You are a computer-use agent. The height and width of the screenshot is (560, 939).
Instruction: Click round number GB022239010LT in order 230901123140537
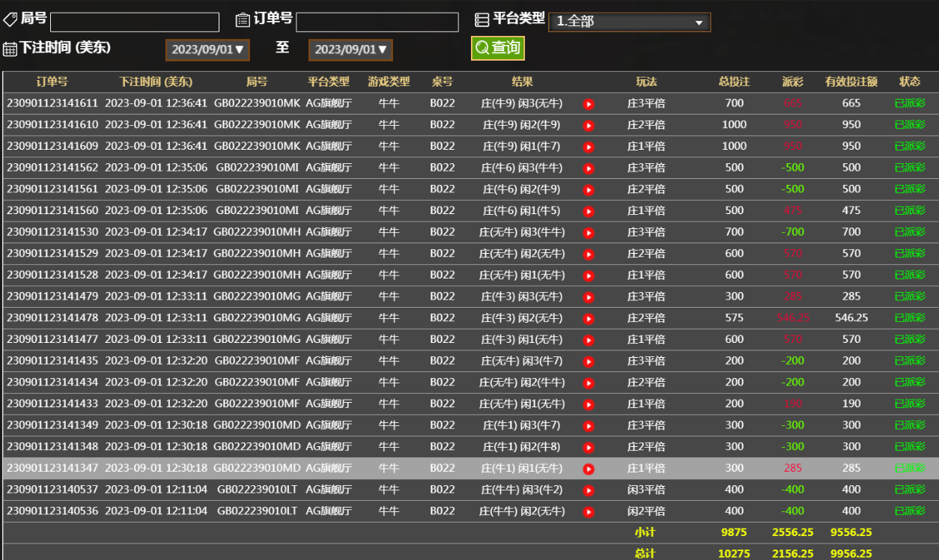click(257, 490)
